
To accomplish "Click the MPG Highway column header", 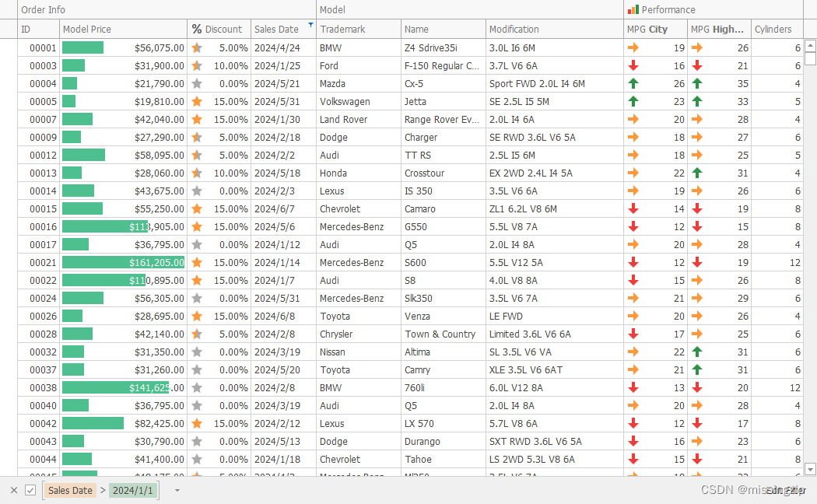I will (x=719, y=29).
